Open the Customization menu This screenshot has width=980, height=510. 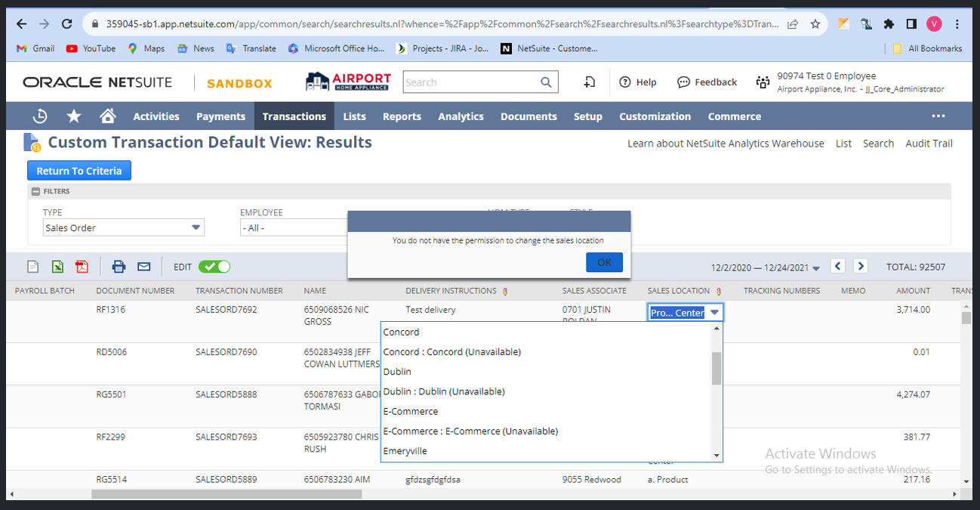[x=655, y=116]
